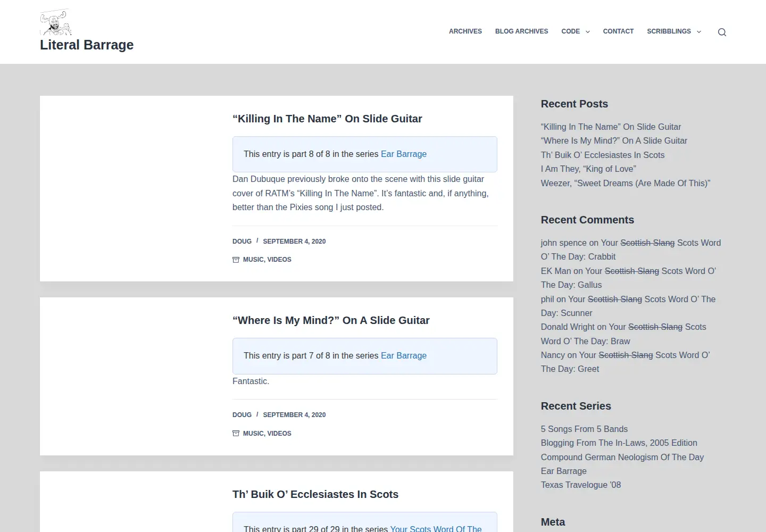The width and height of the screenshot is (766, 532).
Task: Click the "Fantastic." post excerpt
Action: 251,381
